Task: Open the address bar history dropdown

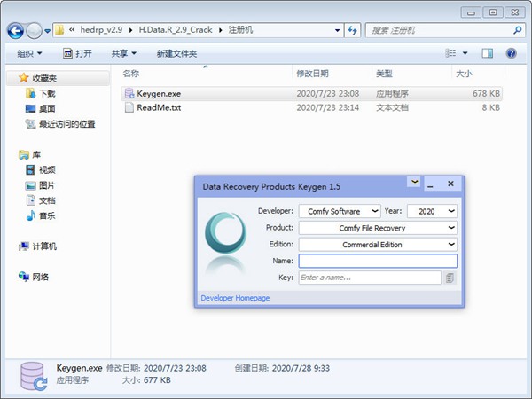Action: tap(337, 30)
